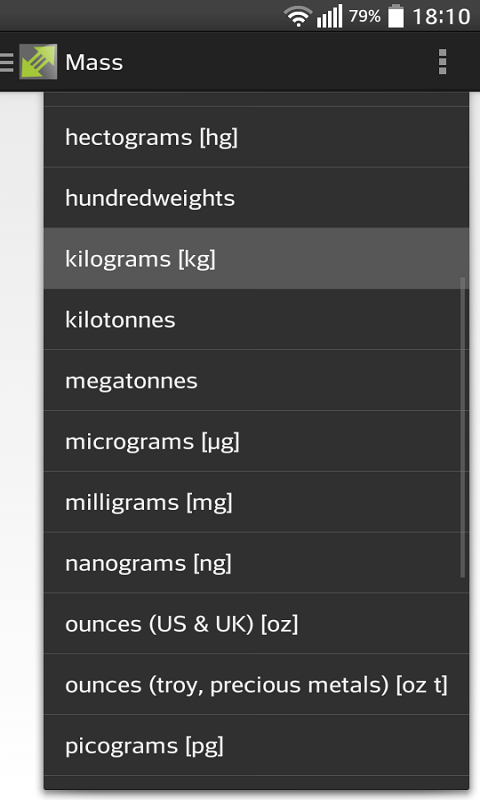Tap the Wi-Fi status icon

click(x=298, y=17)
